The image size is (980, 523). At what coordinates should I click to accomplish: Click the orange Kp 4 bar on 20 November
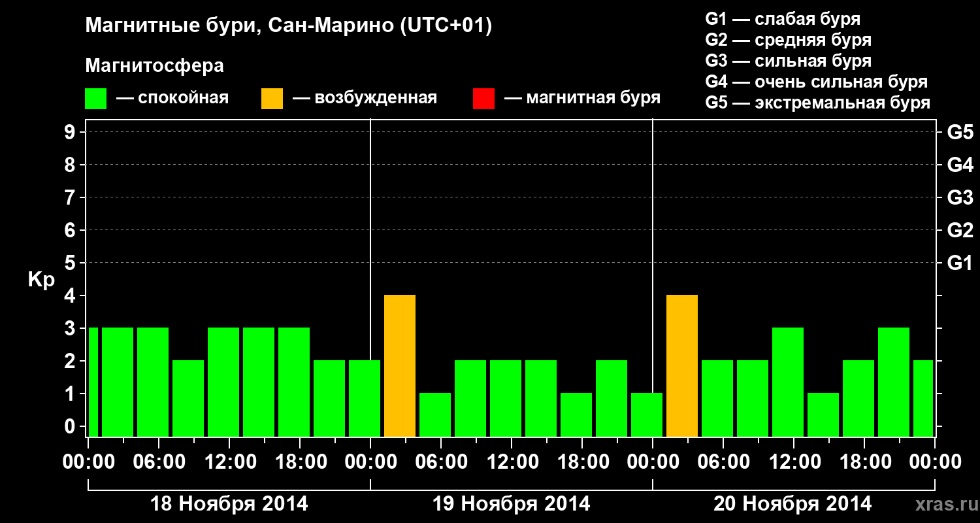(x=682, y=366)
